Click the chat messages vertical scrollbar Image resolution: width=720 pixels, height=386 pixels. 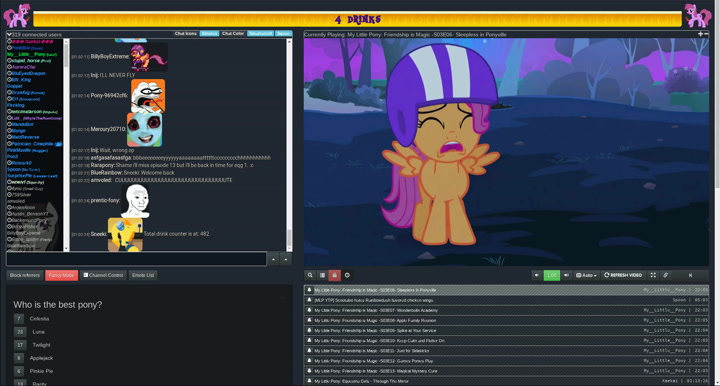pyautogui.click(x=289, y=145)
